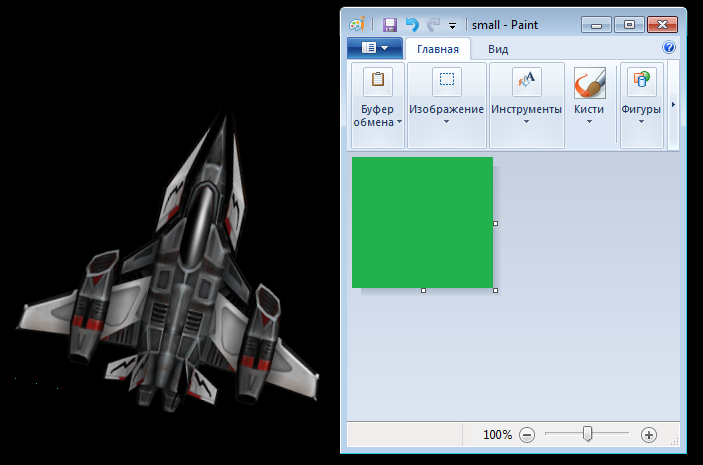Expand the Кисти dropdown arrow
Screen dimensions: 703x465
click(589, 122)
